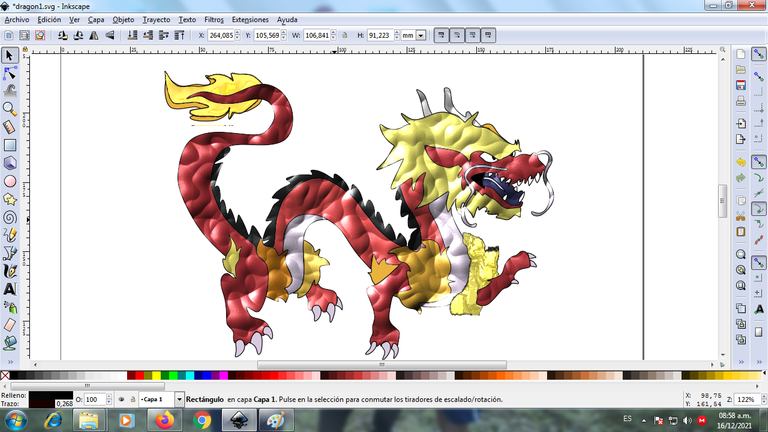Click the Cut scissors icon
768x432 pixels.
click(x=741, y=216)
